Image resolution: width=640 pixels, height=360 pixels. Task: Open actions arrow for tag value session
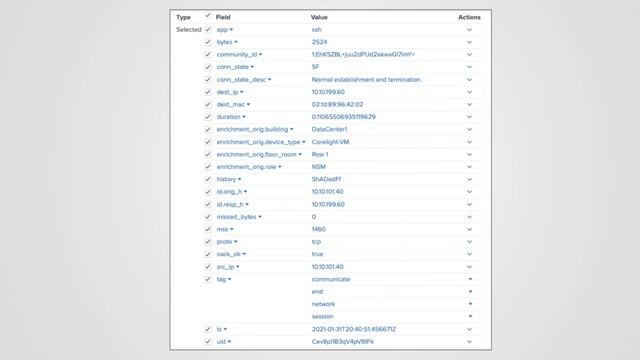pos(470,316)
